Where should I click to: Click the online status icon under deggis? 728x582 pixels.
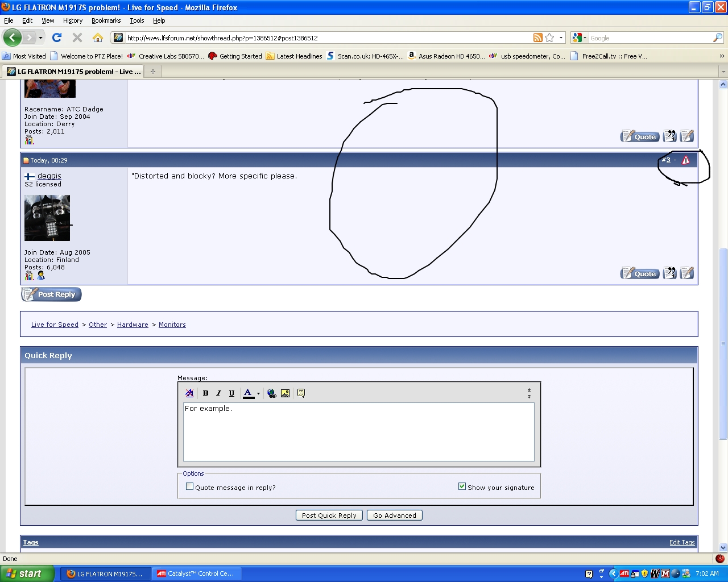point(41,275)
